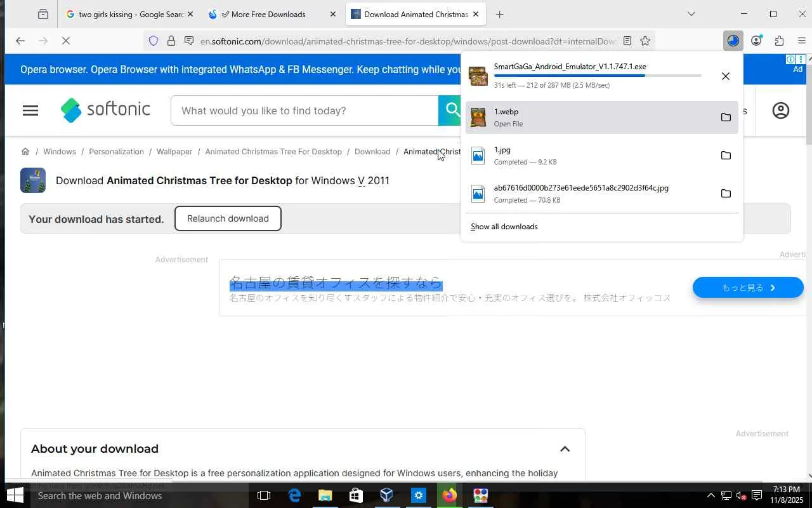812x508 pixels.
Task: Close the More Free Downloads tab
Action: tap(333, 14)
